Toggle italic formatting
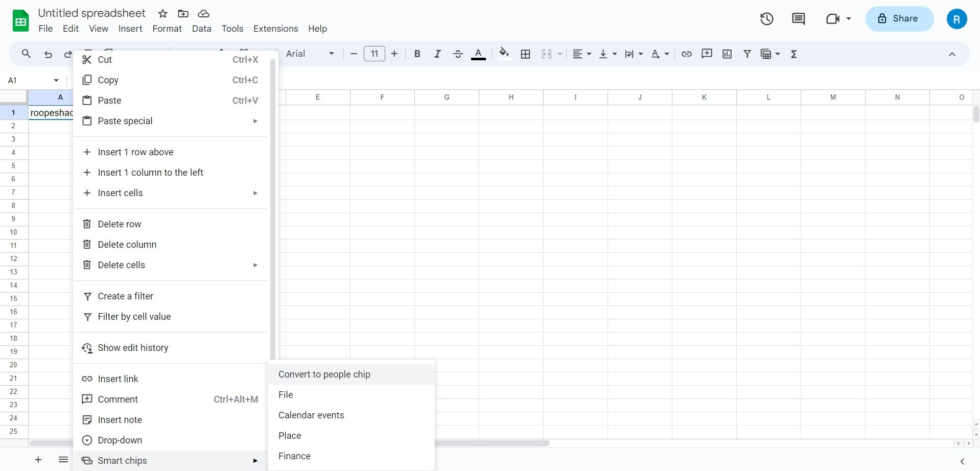980x471 pixels. [437, 54]
